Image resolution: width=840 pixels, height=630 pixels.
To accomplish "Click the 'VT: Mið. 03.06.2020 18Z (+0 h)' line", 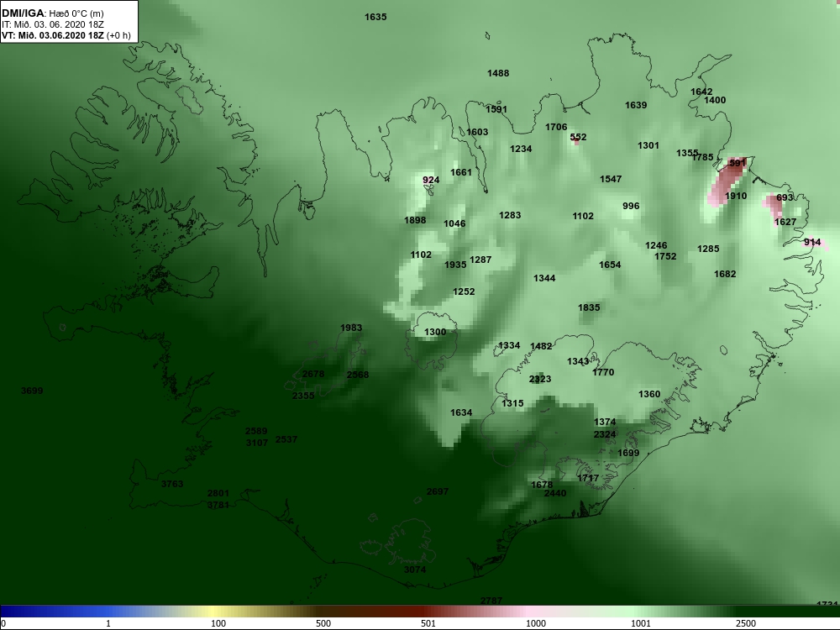I will (66, 35).
